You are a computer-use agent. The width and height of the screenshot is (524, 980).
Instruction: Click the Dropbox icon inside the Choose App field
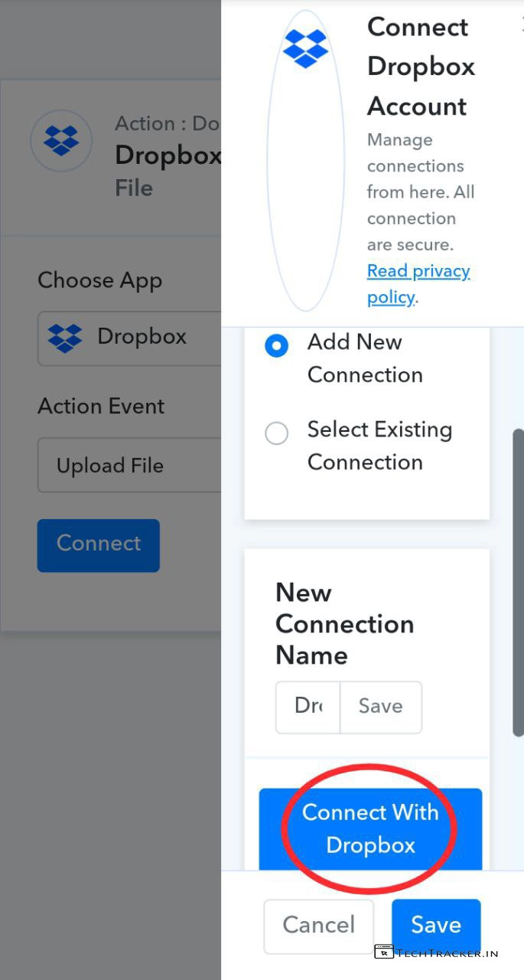[x=65, y=337]
